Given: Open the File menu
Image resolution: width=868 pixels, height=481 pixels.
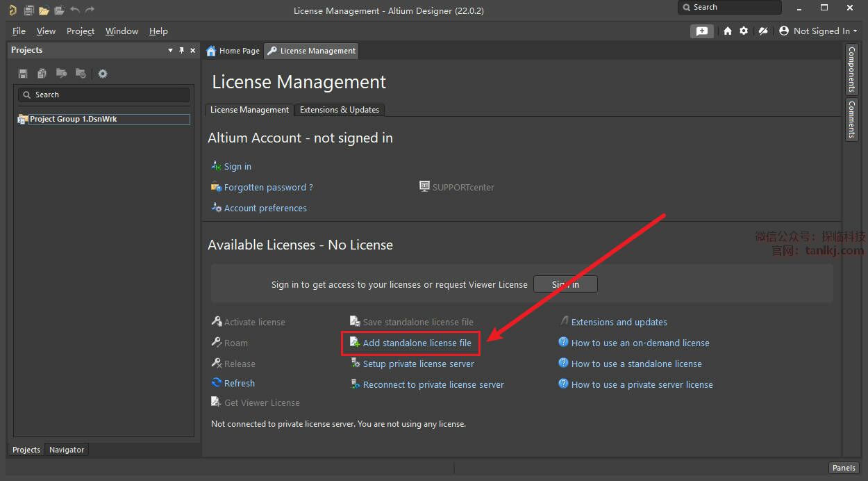Looking at the screenshot, I should click(19, 31).
